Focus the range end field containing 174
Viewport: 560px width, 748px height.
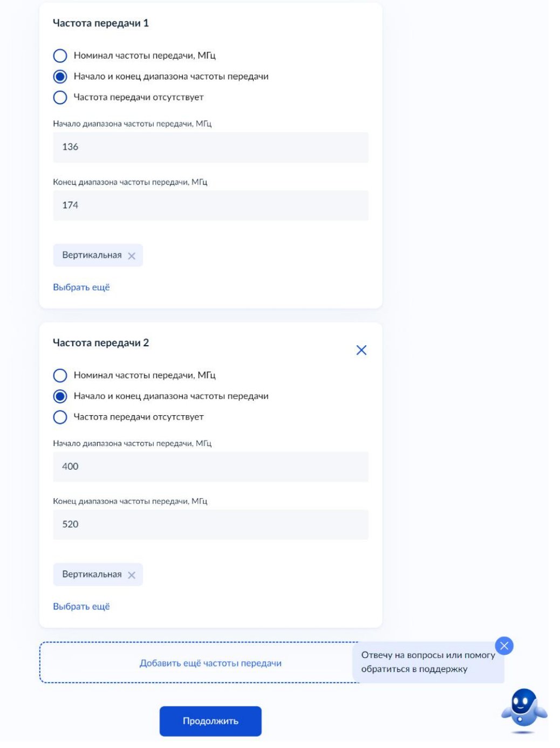(211, 205)
